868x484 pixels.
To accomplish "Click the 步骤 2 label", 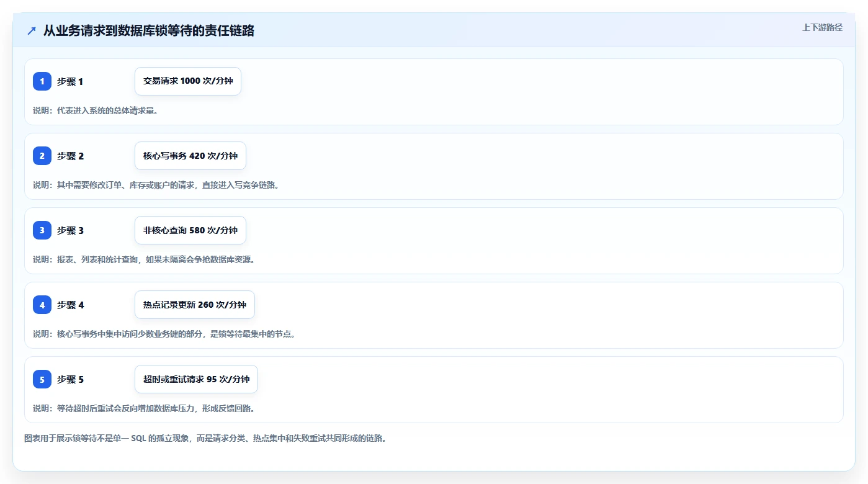I will pyautogui.click(x=70, y=156).
